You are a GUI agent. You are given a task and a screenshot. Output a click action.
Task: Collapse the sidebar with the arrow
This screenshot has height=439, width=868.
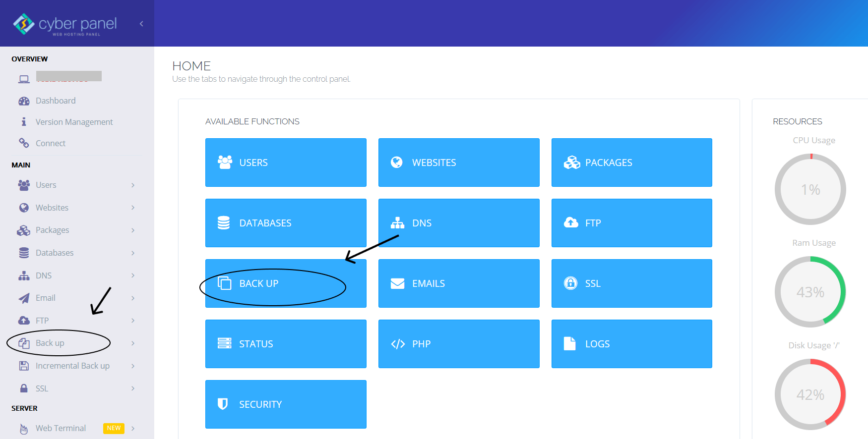point(141,24)
